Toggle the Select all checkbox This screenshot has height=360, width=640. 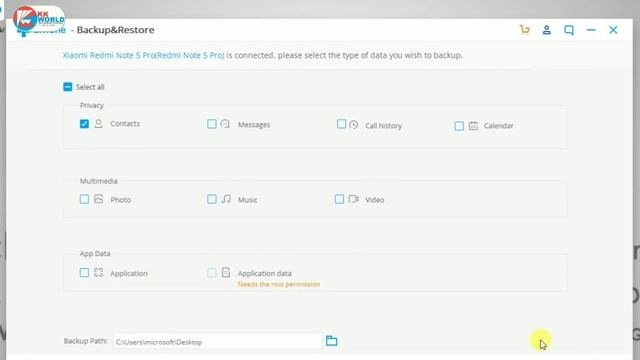pyautogui.click(x=68, y=87)
